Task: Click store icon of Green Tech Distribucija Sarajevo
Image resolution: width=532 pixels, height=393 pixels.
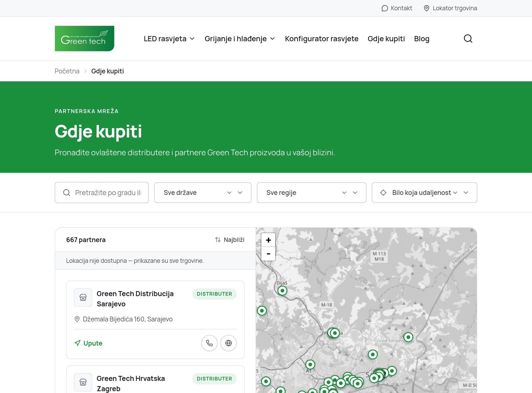Action: (x=83, y=297)
